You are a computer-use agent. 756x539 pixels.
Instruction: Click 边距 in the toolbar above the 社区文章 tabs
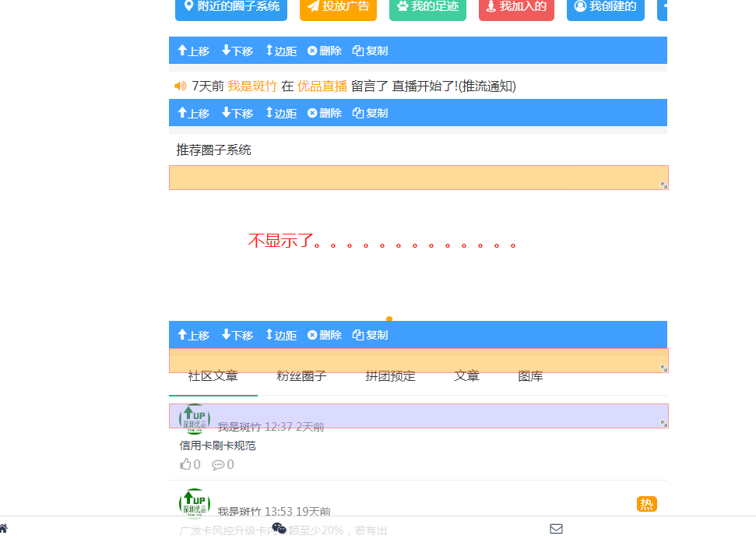(x=281, y=335)
